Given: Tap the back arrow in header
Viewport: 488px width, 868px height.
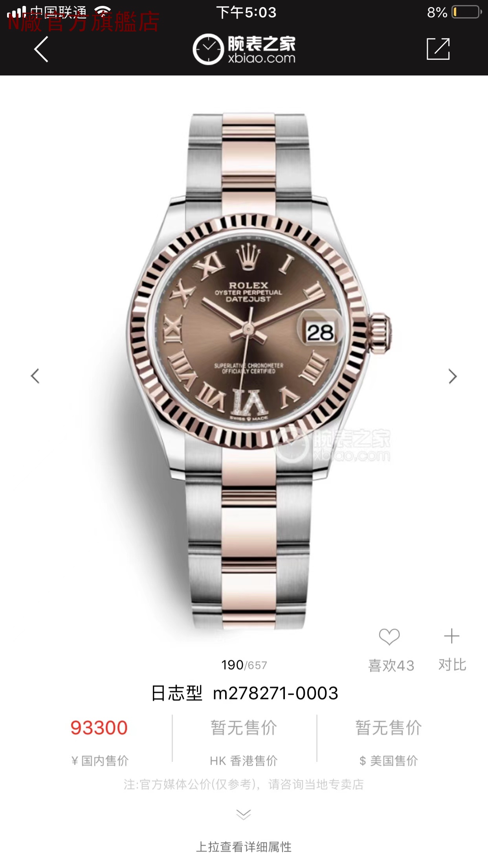Looking at the screenshot, I should pyautogui.click(x=41, y=49).
